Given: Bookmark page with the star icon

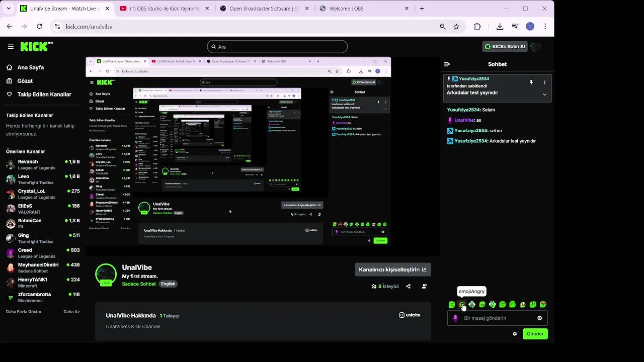Looking at the screenshot, I should [456, 27].
